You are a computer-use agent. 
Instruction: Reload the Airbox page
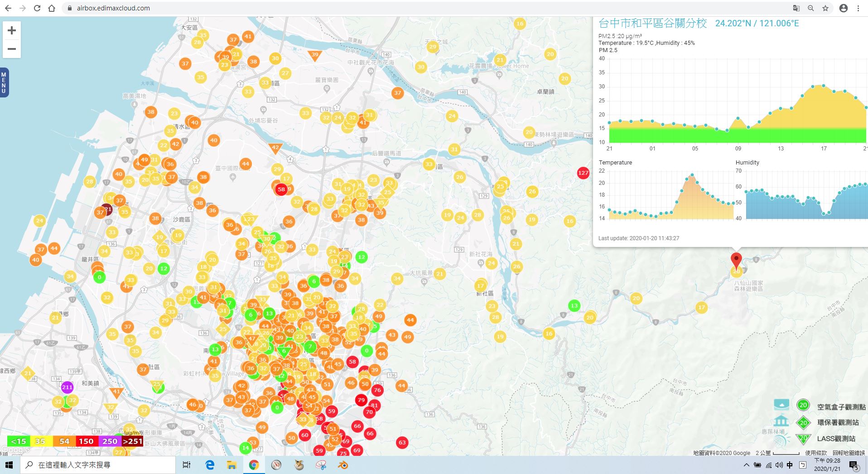click(x=37, y=8)
